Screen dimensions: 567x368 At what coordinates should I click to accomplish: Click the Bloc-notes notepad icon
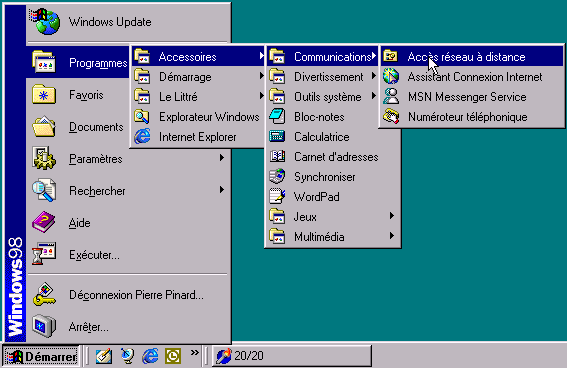tap(277, 116)
